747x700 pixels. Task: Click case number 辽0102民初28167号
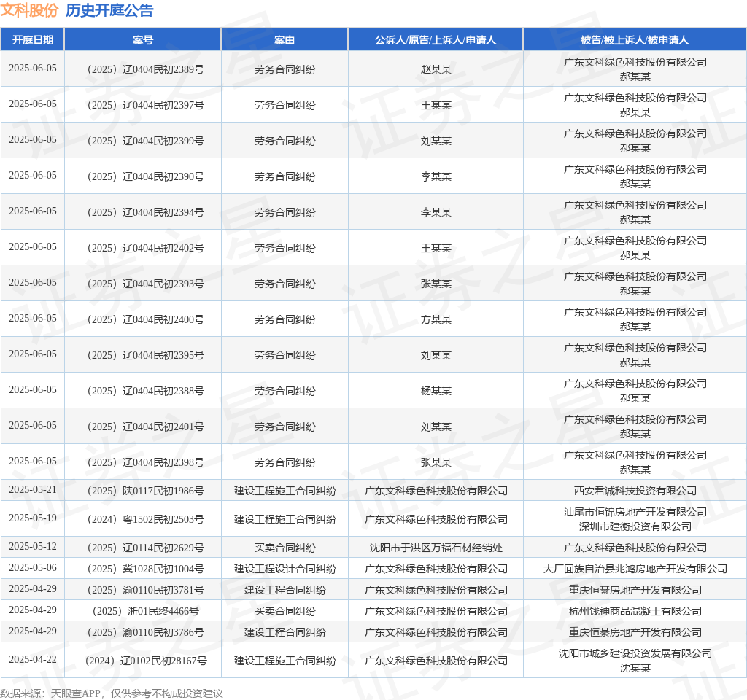(x=146, y=661)
